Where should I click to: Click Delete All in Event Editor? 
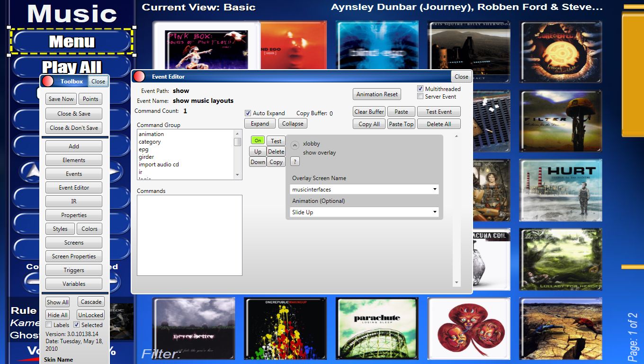[x=439, y=124]
